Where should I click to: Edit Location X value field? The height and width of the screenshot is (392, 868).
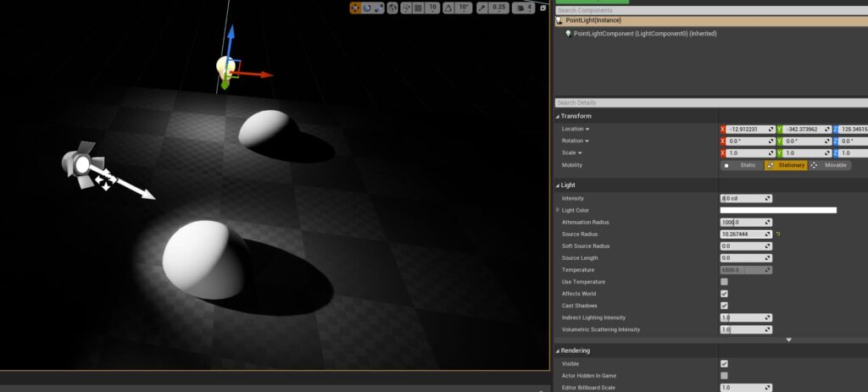[x=750, y=130]
